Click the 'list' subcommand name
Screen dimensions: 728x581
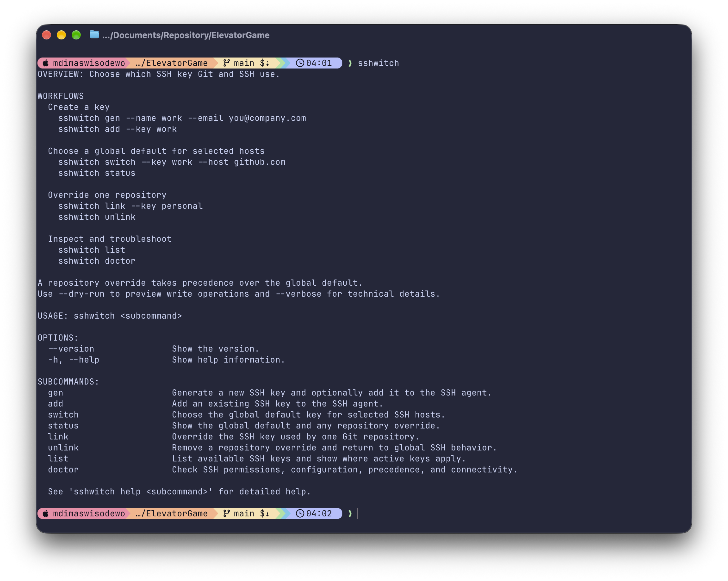coord(58,459)
